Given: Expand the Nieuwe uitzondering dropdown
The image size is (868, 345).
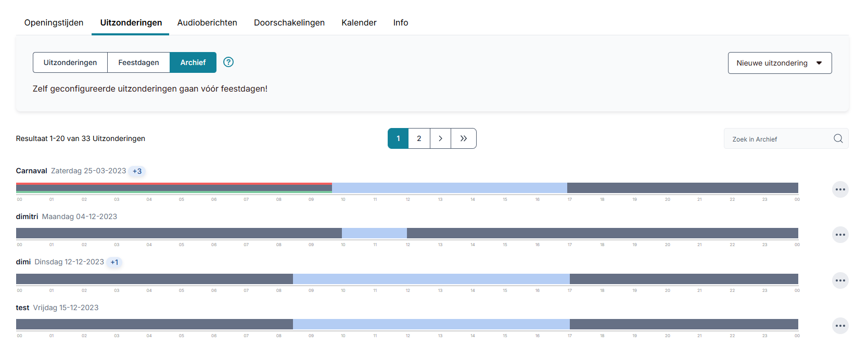Looking at the screenshot, I should pyautogui.click(x=780, y=63).
